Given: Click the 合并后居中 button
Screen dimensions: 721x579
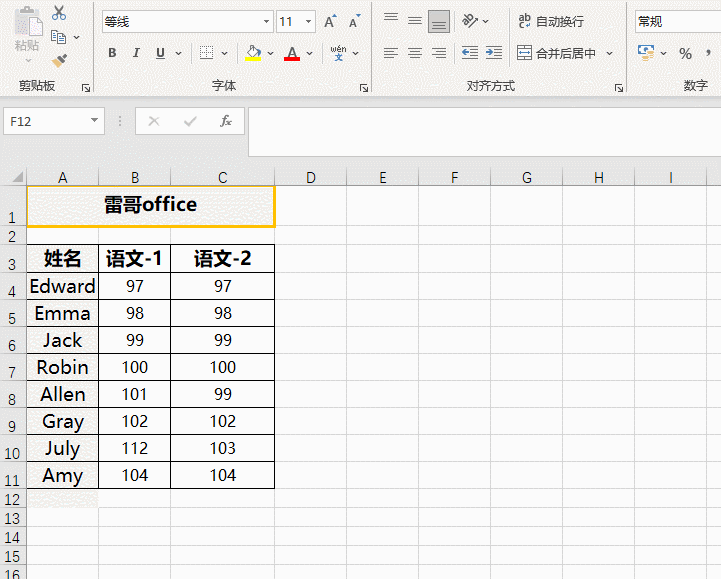Looking at the screenshot, I should pos(557,53).
